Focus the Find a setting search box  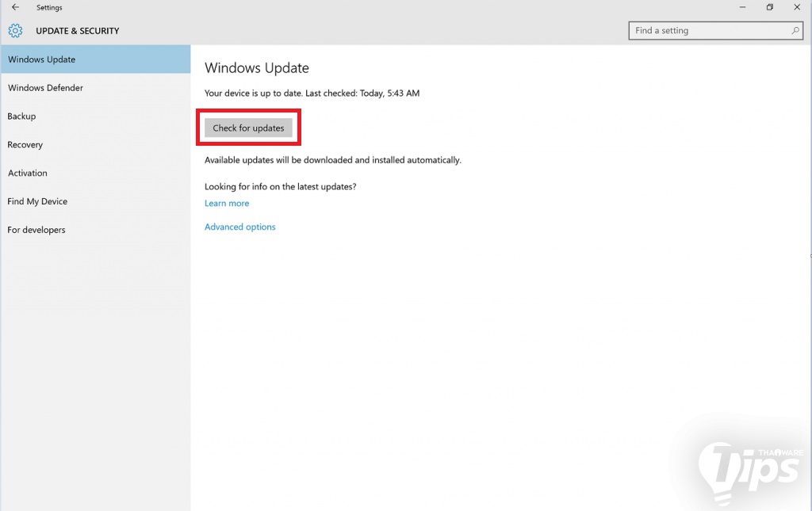pos(715,31)
